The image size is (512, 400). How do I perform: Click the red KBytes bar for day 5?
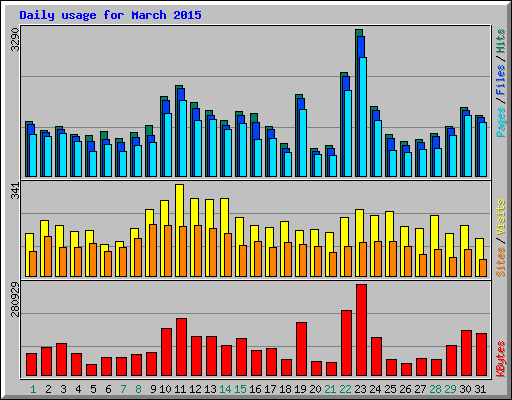click(x=91, y=370)
